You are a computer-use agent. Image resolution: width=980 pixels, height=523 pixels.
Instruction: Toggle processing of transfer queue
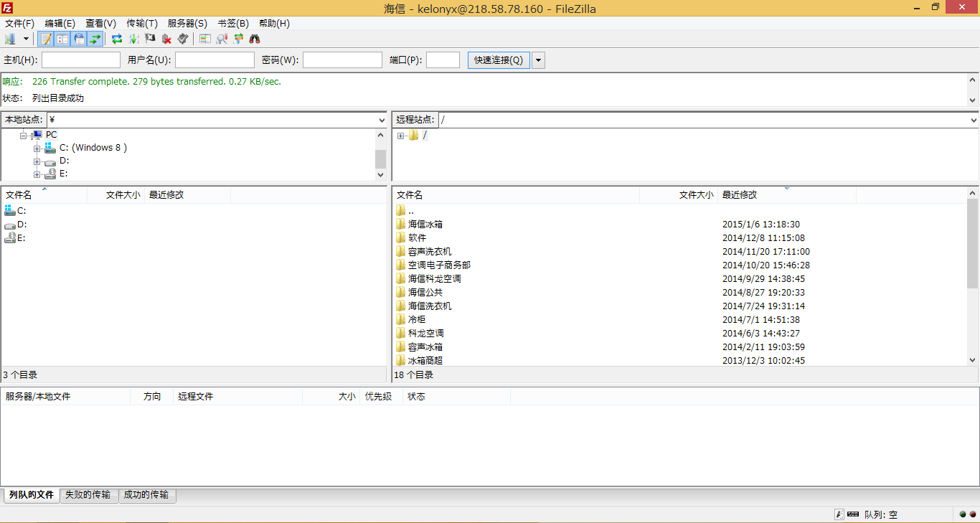pyautogui.click(x=133, y=39)
